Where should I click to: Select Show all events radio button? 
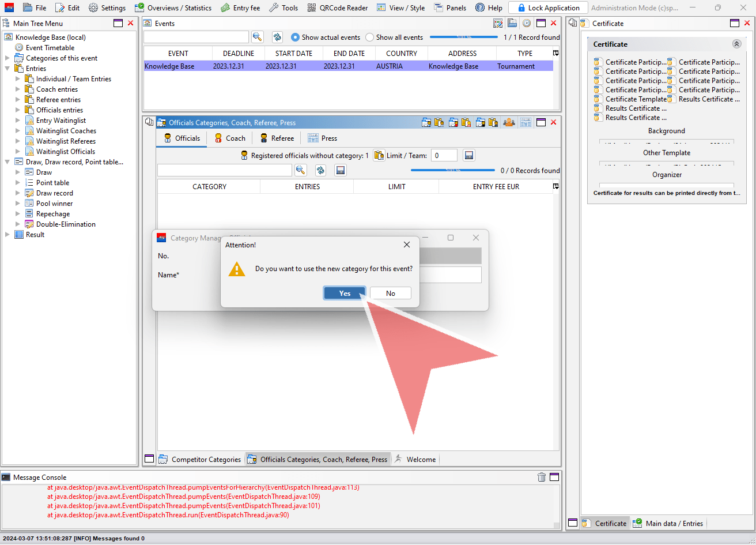(x=370, y=37)
